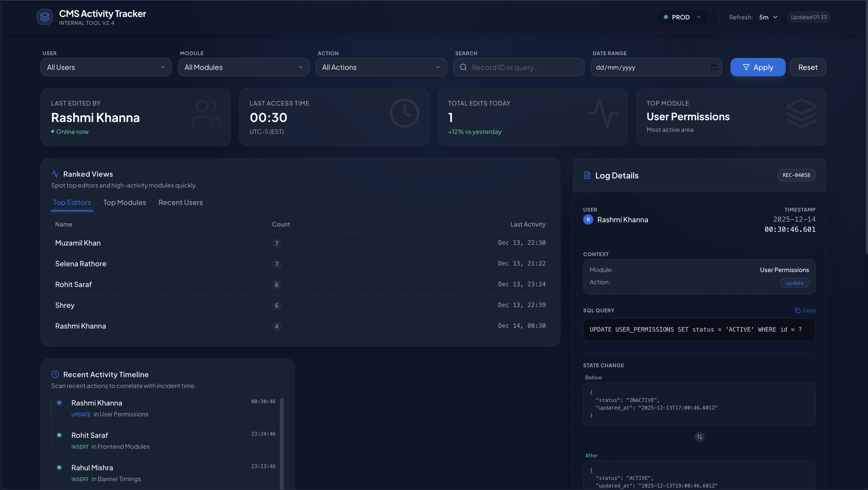
Task: Switch to the Recent Users tab
Action: (180, 202)
